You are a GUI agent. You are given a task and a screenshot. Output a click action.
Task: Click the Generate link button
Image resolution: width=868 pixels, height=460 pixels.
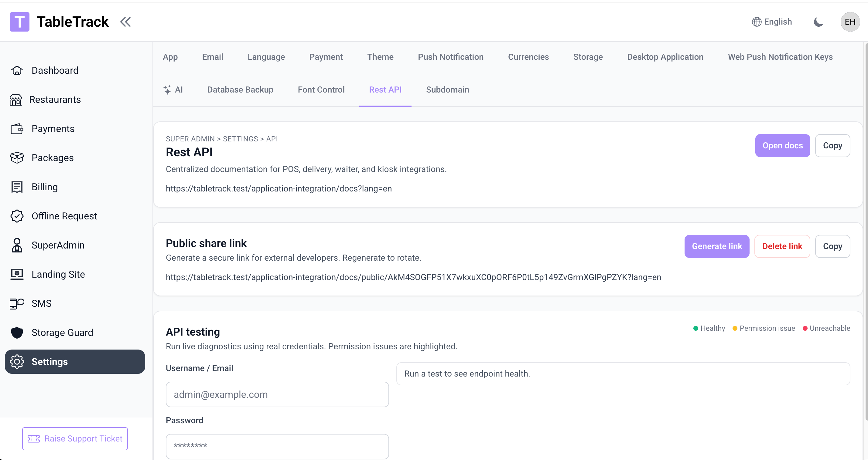(x=717, y=246)
